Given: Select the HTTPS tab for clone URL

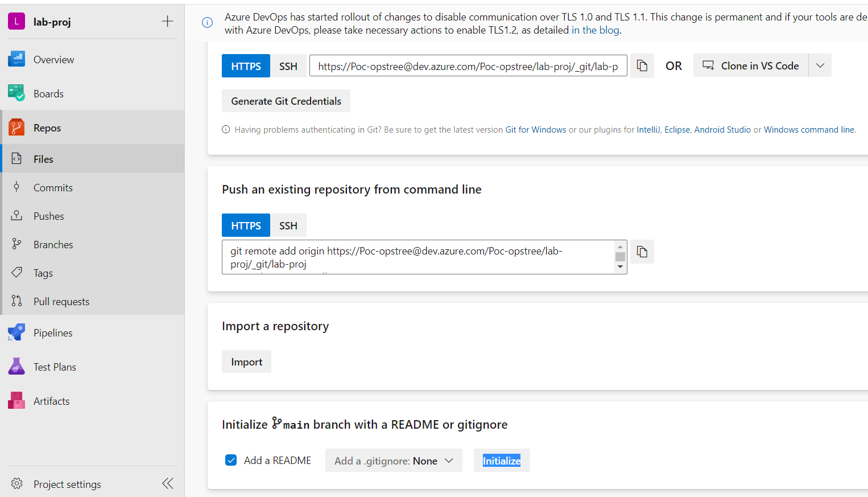Looking at the screenshot, I should click(246, 66).
